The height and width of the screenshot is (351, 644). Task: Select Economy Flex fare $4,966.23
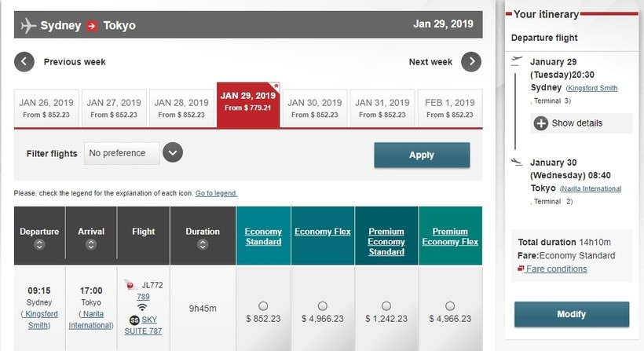pyautogui.click(x=323, y=305)
